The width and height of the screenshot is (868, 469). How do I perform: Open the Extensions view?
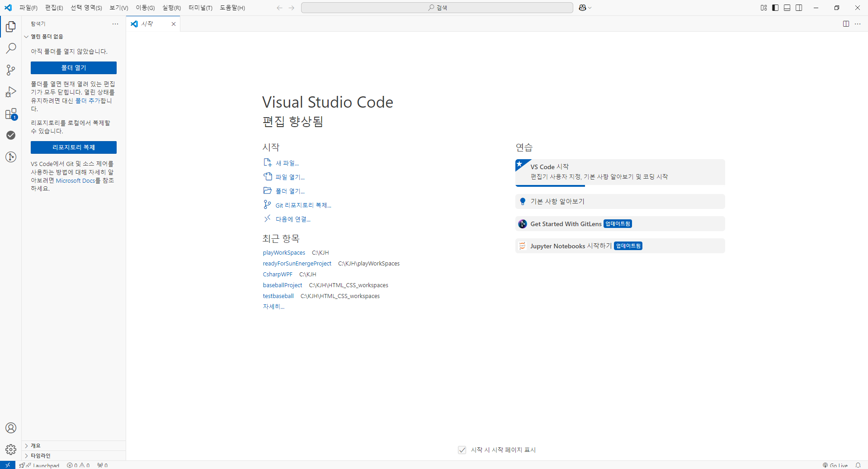coord(11,114)
